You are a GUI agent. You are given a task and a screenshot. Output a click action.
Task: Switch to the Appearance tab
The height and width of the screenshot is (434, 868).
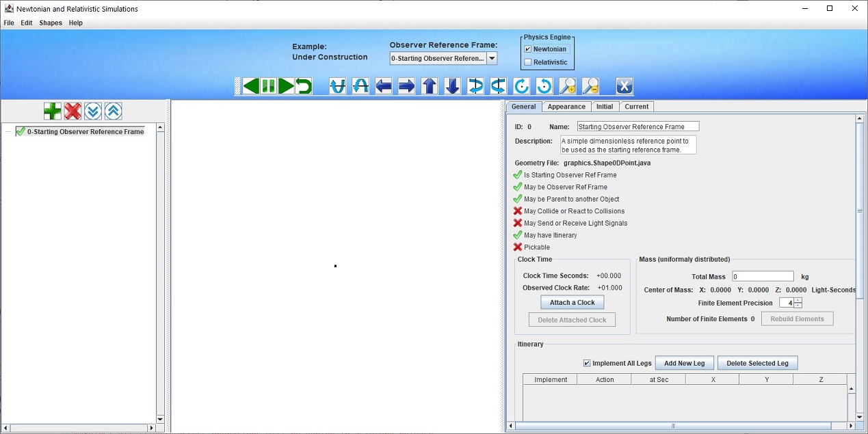[x=566, y=107]
